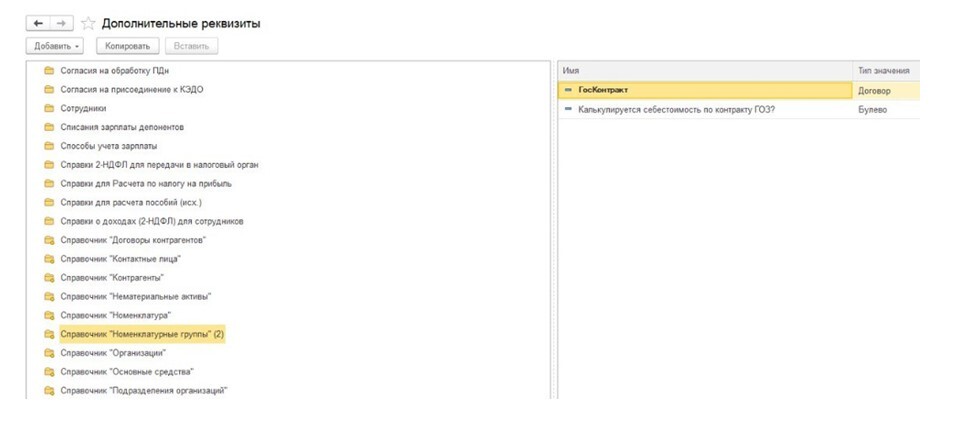Image resolution: width=953 pixels, height=421 pixels.
Task: Select the ГосКонтракт attribute name
Action: coord(603,90)
